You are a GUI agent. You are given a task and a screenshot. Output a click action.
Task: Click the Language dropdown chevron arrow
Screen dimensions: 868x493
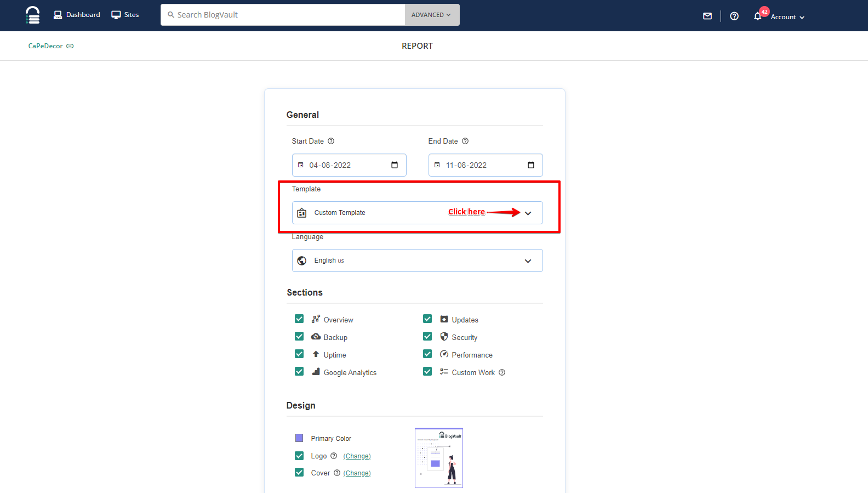[x=528, y=261]
